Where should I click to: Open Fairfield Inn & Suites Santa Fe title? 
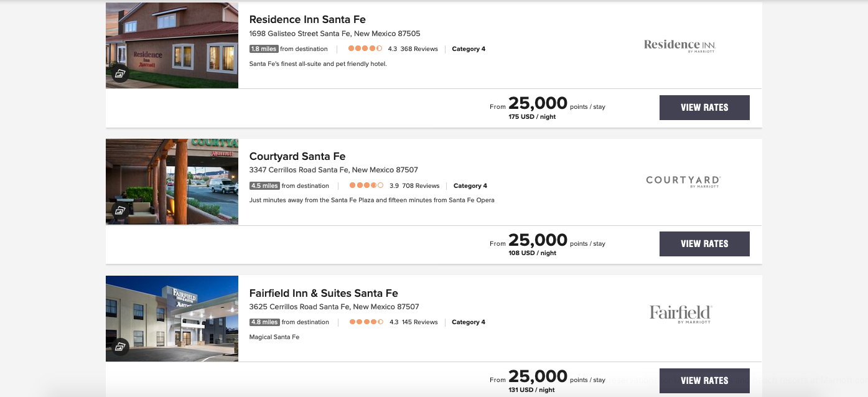pos(324,293)
